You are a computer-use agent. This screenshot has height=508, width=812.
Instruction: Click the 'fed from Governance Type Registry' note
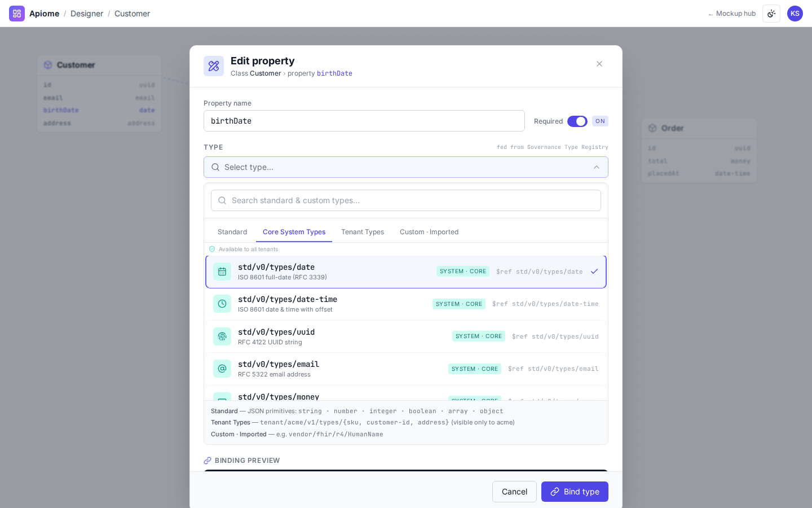click(553, 147)
